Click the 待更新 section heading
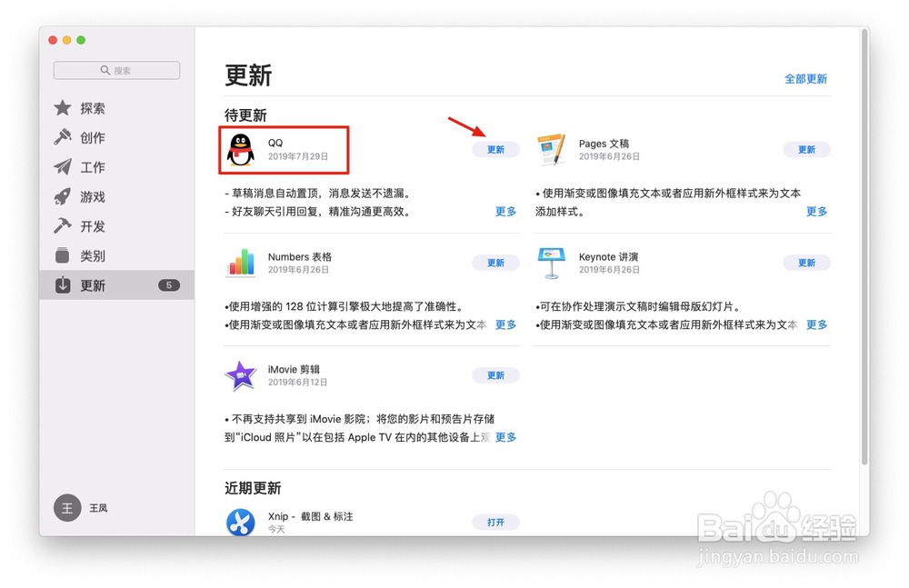Screen dimensions: 909x588 (245, 115)
